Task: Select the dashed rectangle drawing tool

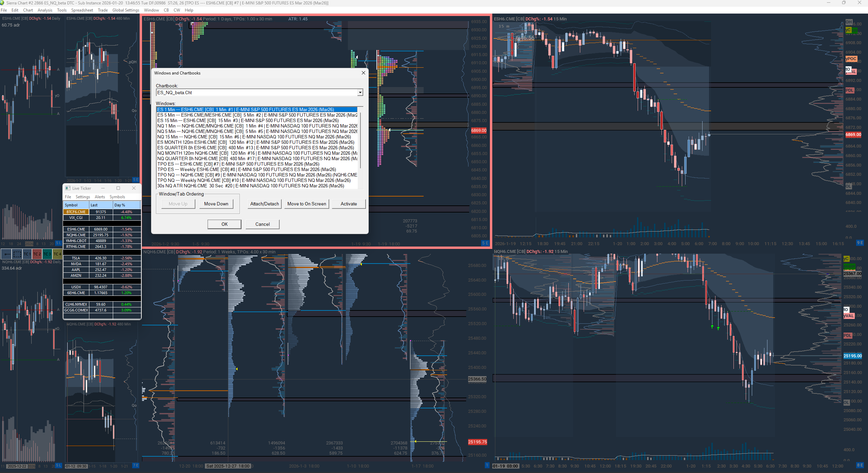Action: 17,254
